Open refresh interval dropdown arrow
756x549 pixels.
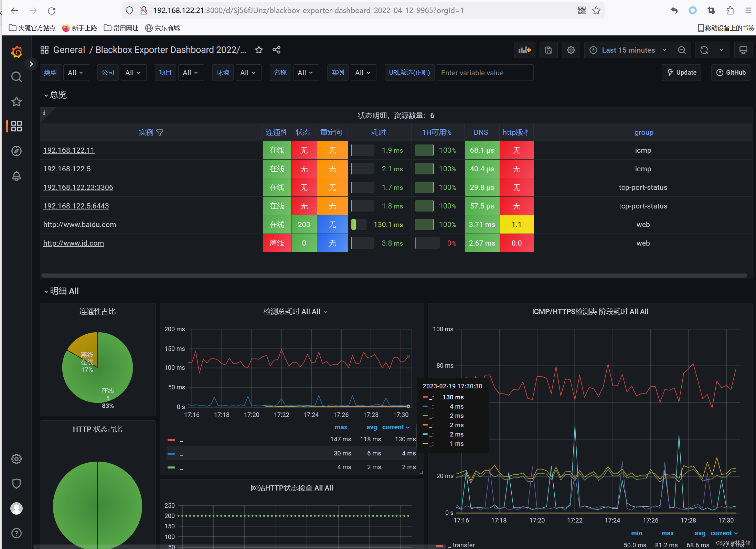click(722, 50)
